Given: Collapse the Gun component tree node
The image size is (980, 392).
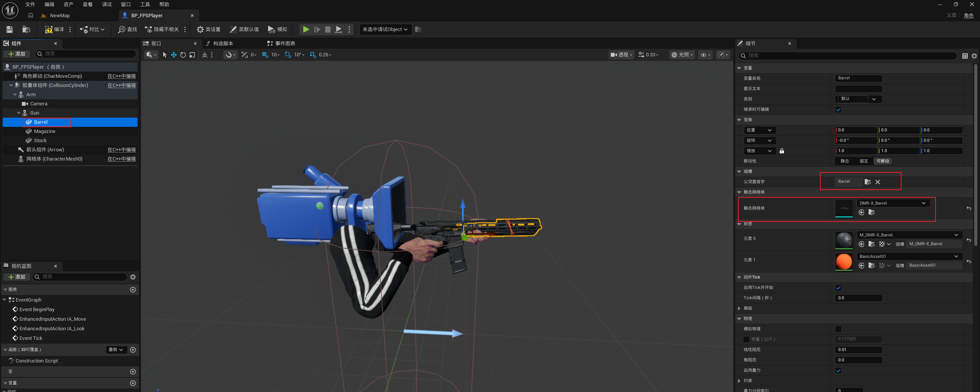Looking at the screenshot, I should (x=19, y=113).
